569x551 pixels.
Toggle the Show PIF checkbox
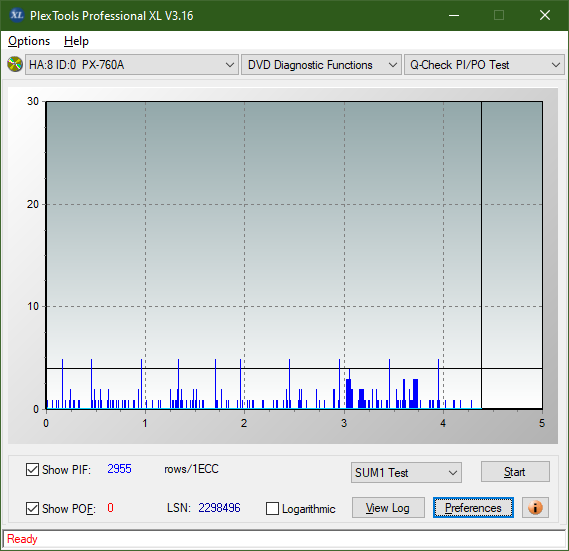[x=32, y=469]
